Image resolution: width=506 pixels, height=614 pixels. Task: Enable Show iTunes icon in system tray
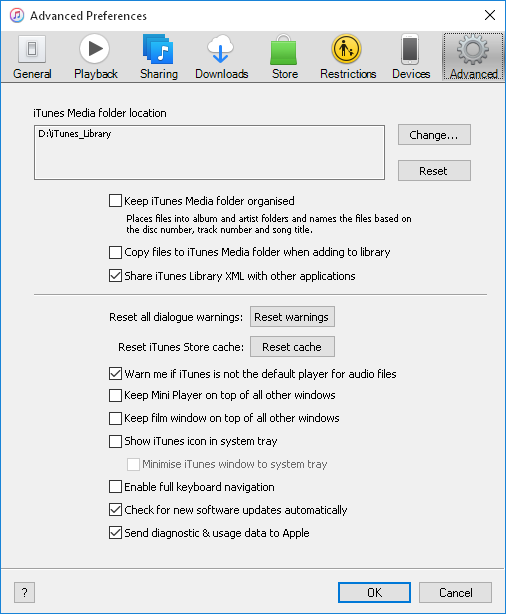115,441
